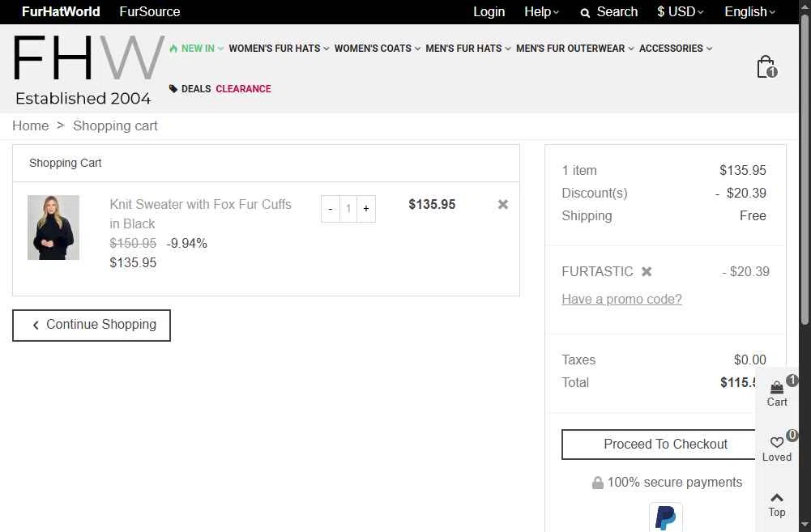Expand WOMEN'S FUR HATS menu
This screenshot has height=532, width=811.
[x=279, y=48]
